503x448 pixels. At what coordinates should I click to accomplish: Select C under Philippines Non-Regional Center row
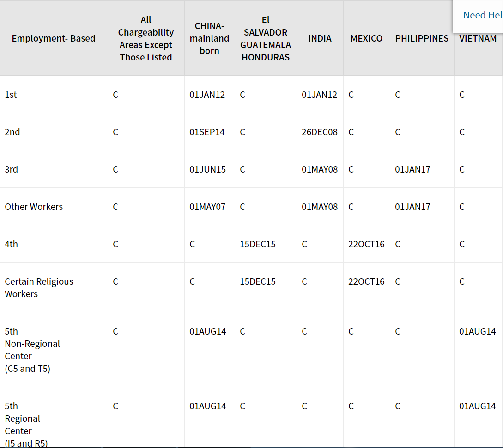(x=398, y=331)
